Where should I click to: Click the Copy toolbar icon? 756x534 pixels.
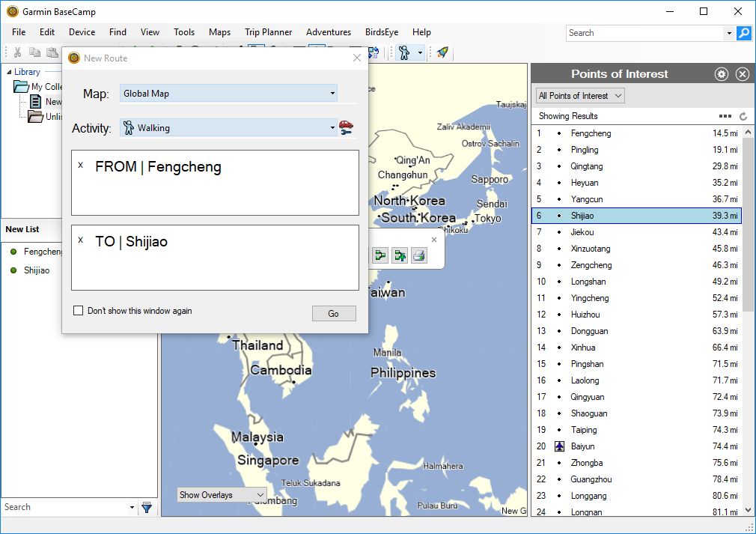[x=34, y=52]
